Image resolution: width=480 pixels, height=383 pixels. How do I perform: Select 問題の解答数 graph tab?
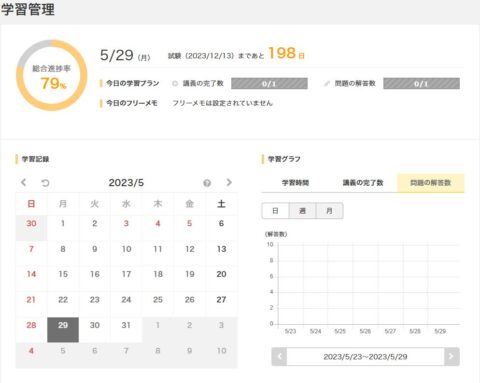pyautogui.click(x=430, y=183)
